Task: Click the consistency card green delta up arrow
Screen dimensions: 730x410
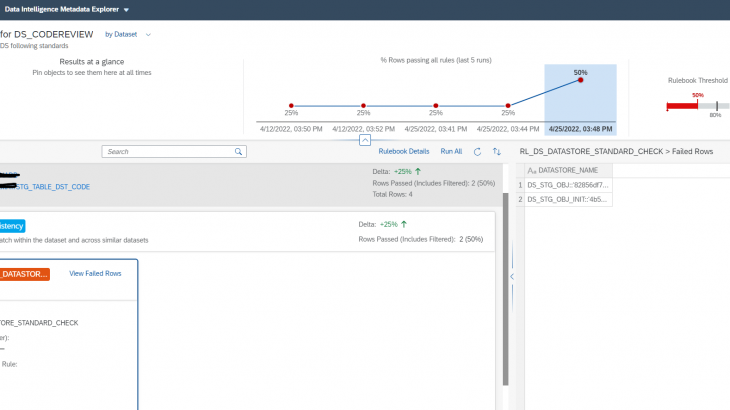Action: tap(404, 224)
